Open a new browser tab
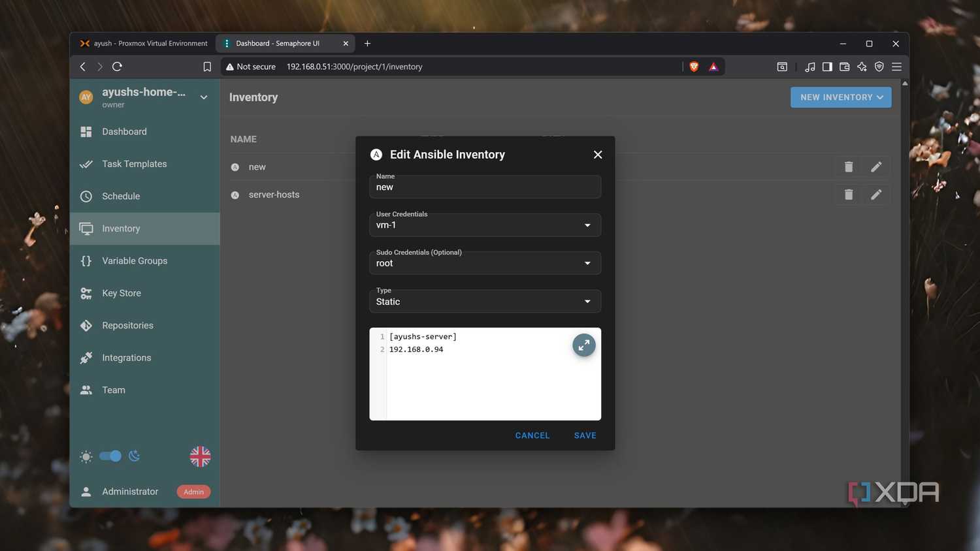 tap(368, 44)
